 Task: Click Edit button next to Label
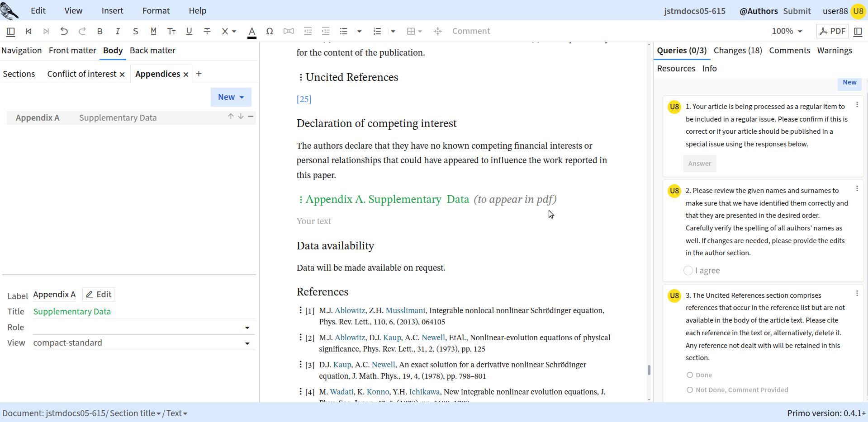[99, 295]
